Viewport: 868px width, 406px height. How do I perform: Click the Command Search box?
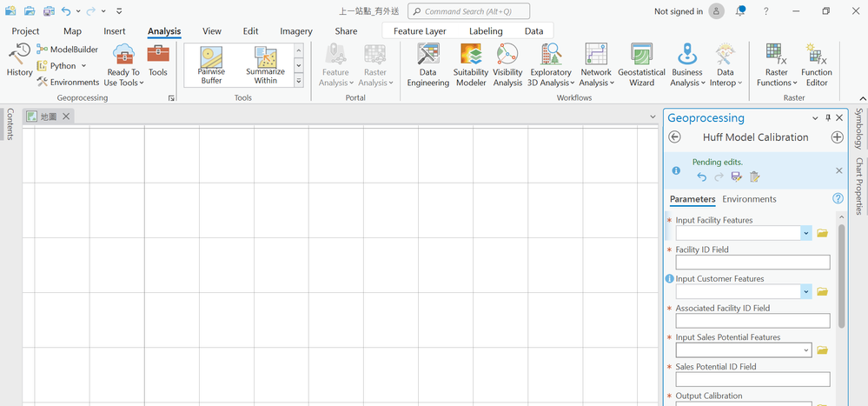coord(469,11)
